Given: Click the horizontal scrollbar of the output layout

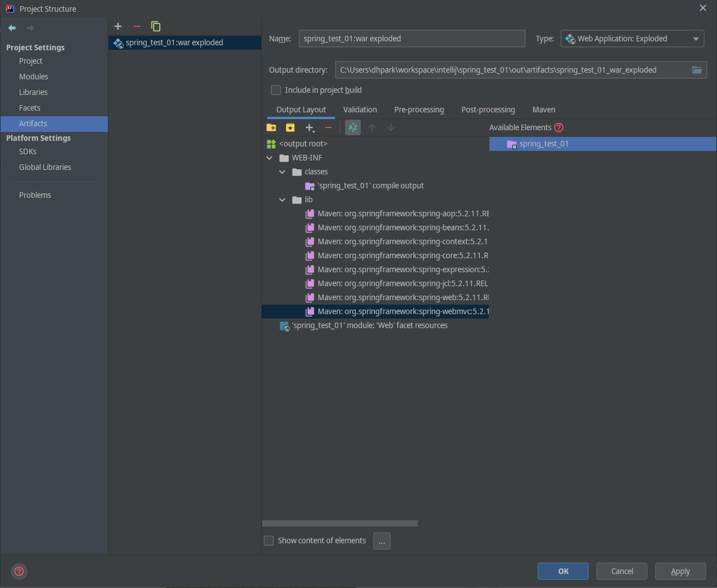Looking at the screenshot, I should point(340,524).
